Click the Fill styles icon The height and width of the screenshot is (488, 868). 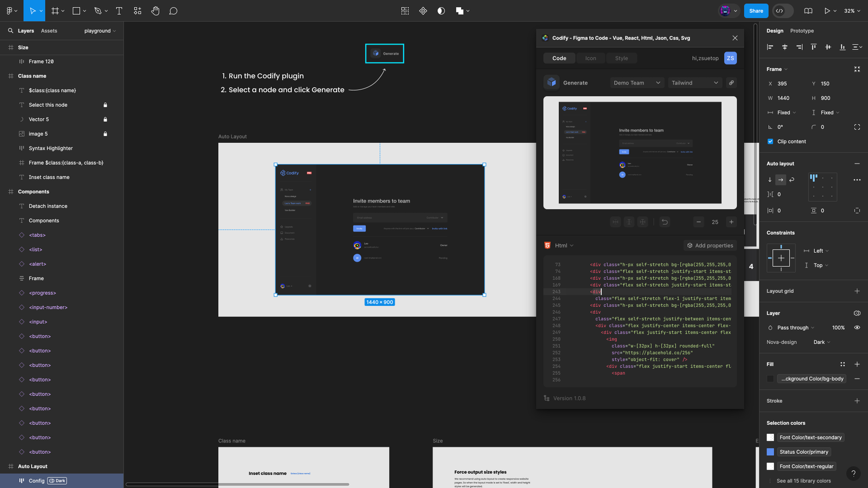(x=843, y=364)
